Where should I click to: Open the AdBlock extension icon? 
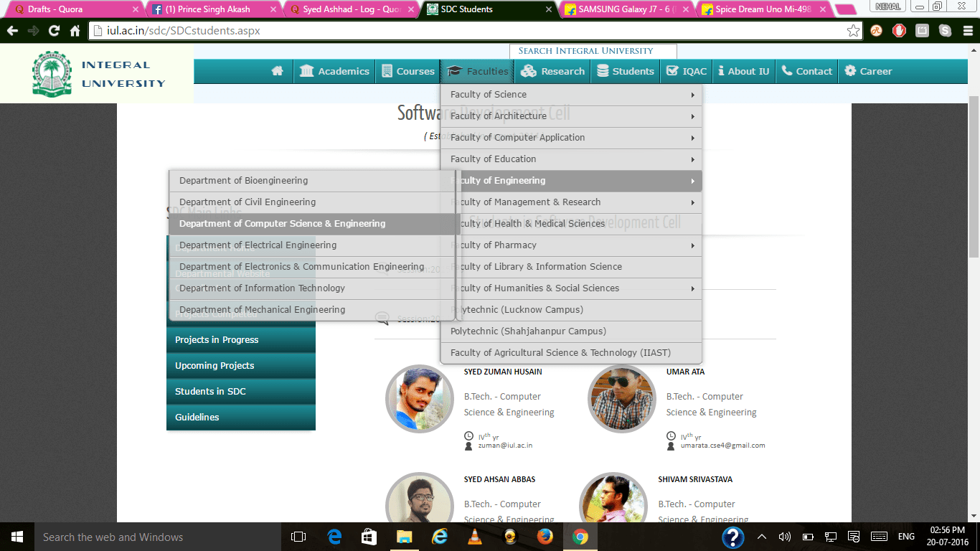pyautogui.click(x=899, y=31)
